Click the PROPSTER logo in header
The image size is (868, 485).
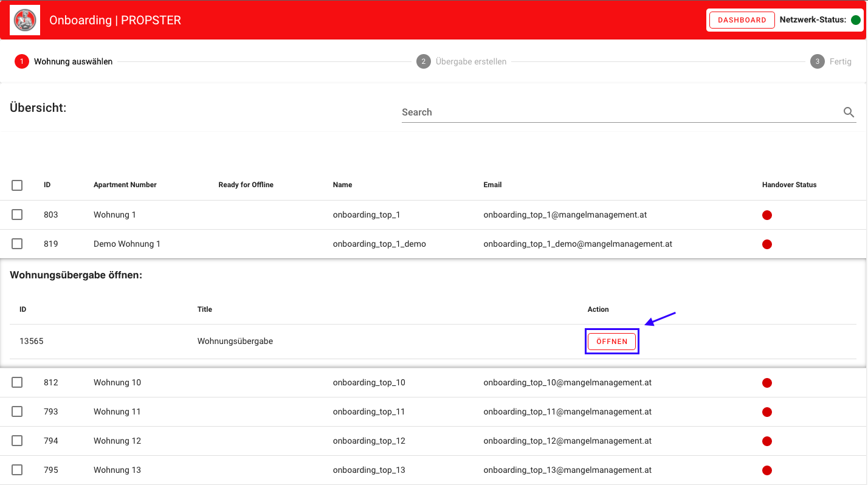25,20
